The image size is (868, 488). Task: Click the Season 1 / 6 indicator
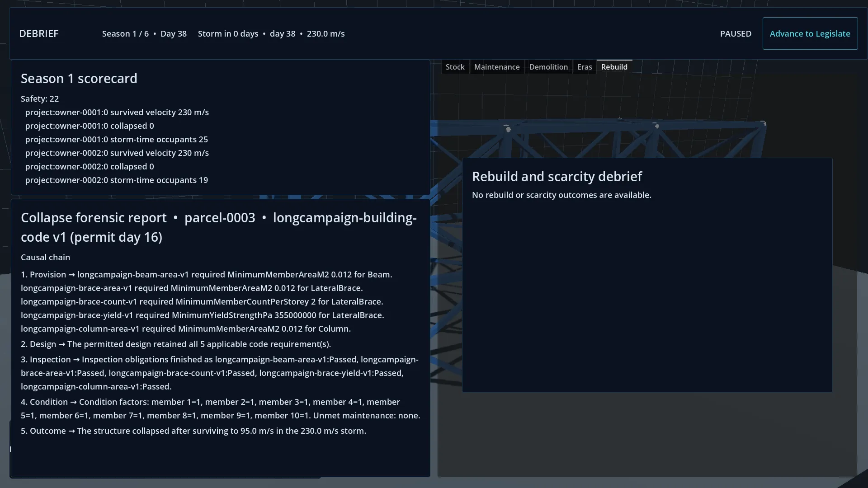tap(125, 34)
